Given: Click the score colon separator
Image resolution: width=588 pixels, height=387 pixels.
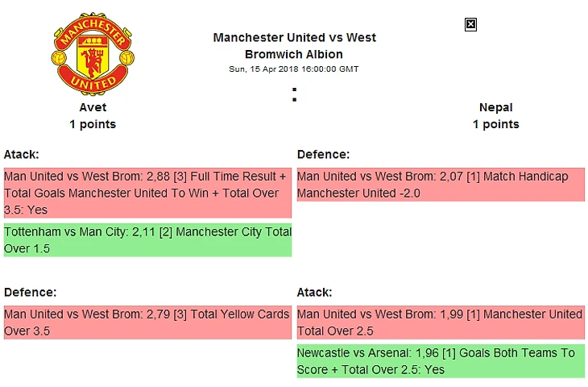Looking at the screenshot, I should pyautogui.click(x=295, y=95).
